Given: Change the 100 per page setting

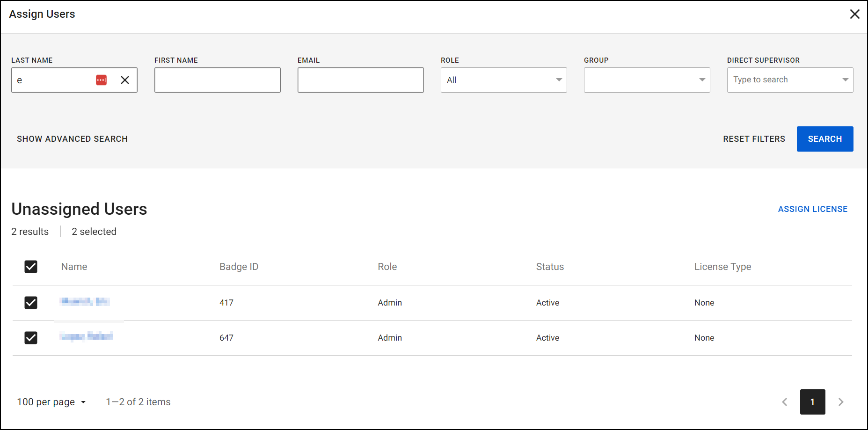Looking at the screenshot, I should (51, 402).
